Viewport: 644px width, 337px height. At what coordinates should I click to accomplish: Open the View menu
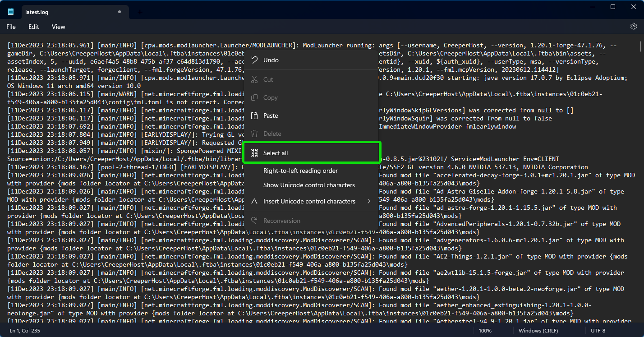click(x=59, y=27)
